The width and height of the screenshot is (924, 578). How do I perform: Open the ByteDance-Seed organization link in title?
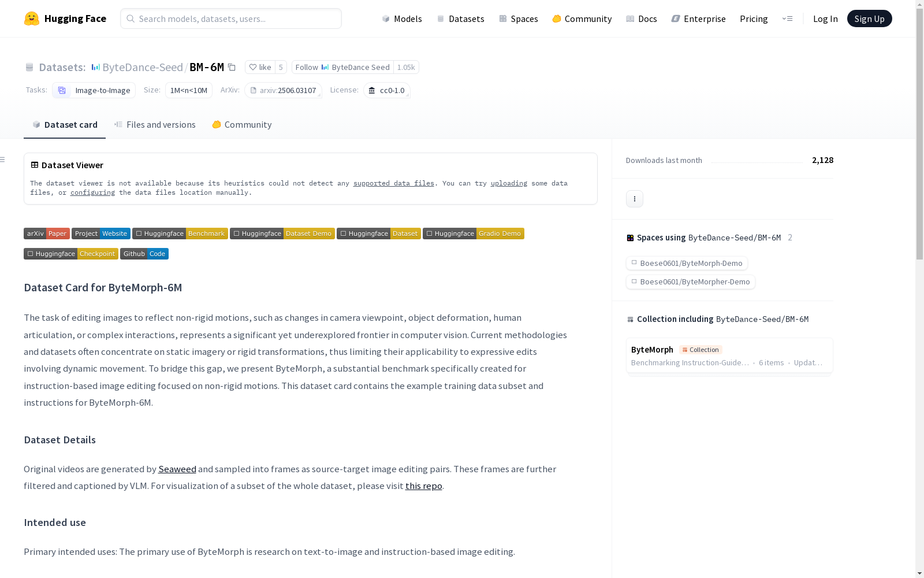click(x=143, y=67)
